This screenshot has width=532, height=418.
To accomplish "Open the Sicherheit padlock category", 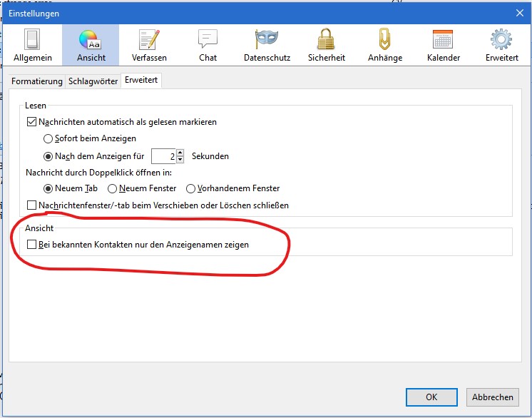I will pyautogui.click(x=326, y=45).
